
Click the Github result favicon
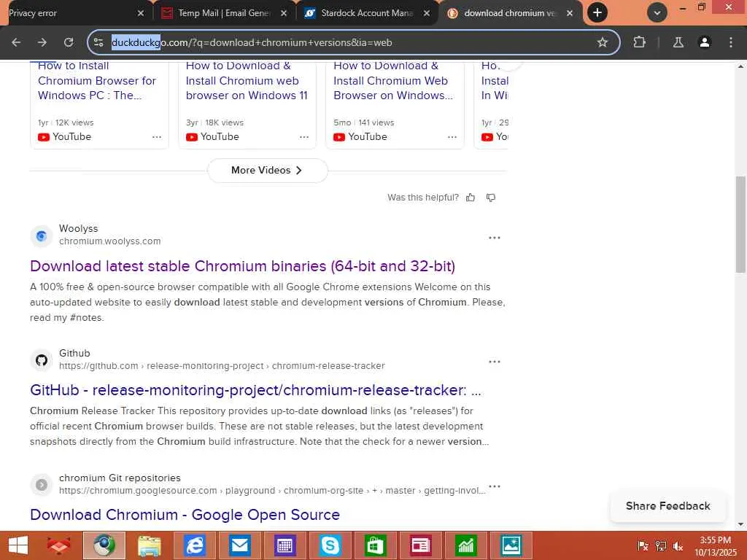coord(42,360)
